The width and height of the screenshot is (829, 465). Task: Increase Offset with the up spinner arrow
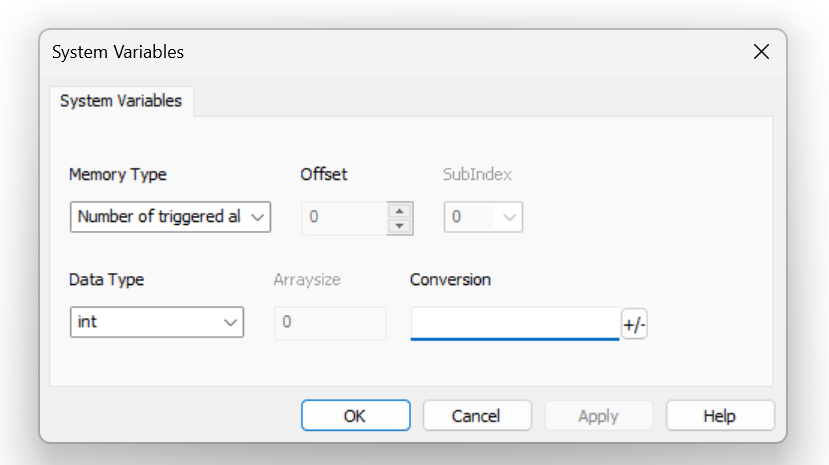click(x=400, y=211)
